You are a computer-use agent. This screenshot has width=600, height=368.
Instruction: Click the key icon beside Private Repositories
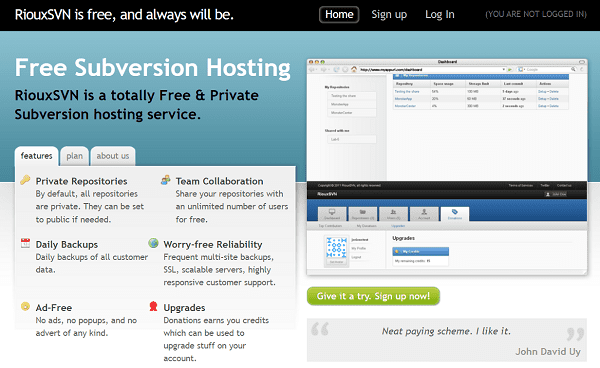coord(25,180)
